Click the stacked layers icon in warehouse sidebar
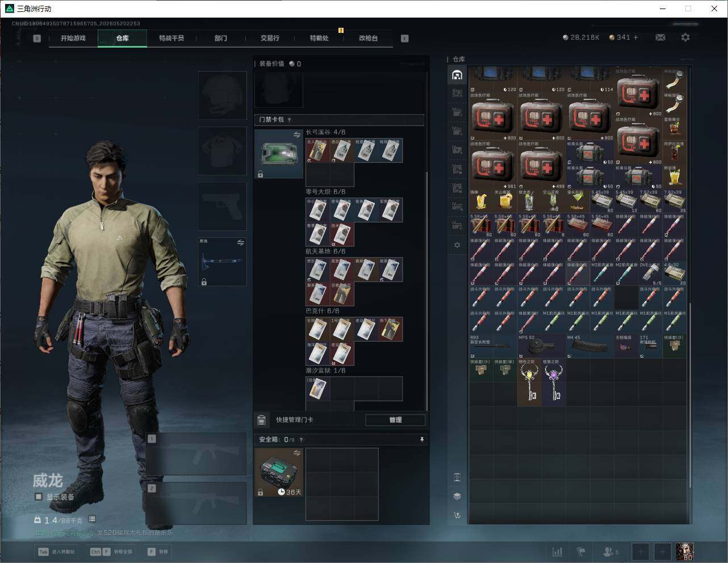 coord(457,496)
